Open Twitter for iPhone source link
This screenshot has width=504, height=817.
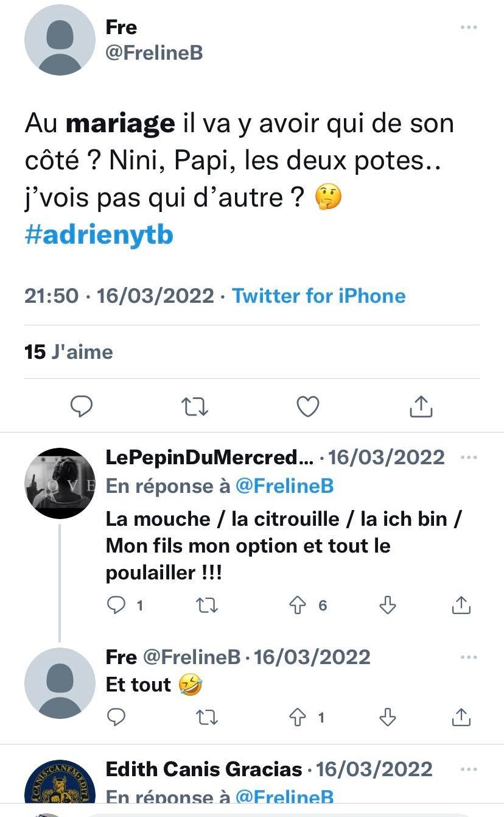click(x=318, y=296)
